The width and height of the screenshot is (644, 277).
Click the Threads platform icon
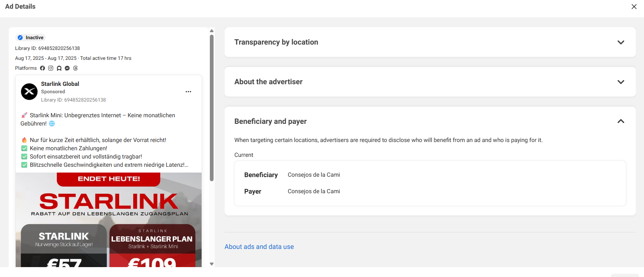[75, 68]
